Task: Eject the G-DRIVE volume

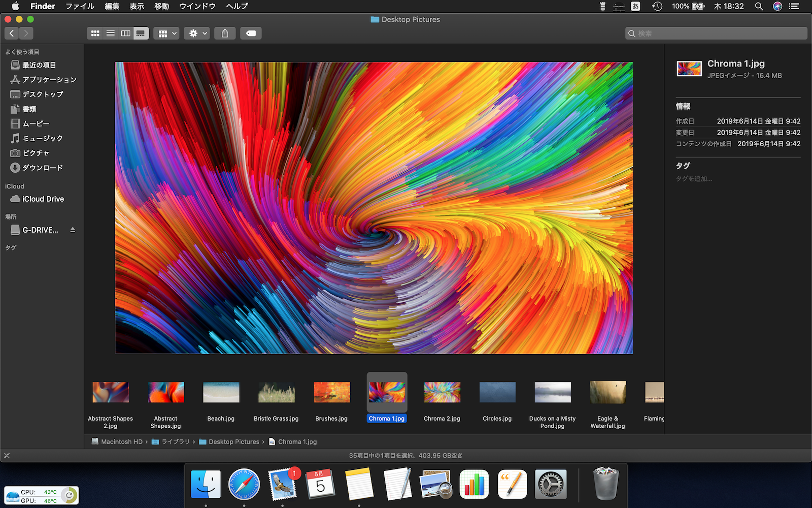Action: 73,230
